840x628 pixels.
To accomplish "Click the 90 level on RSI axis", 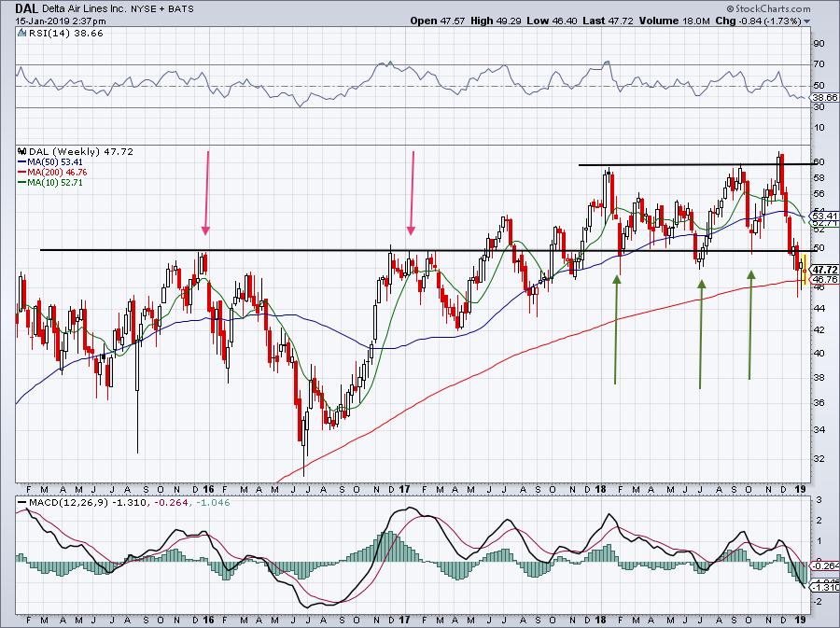I will [819, 43].
